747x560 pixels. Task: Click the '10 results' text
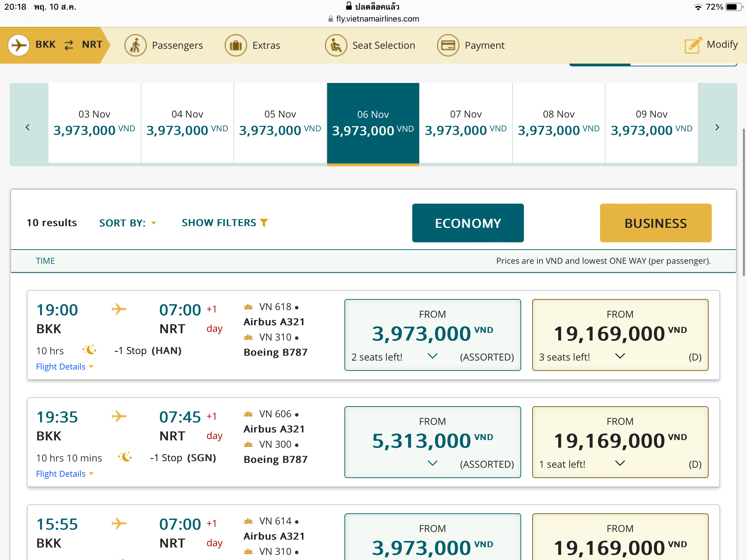[52, 223]
